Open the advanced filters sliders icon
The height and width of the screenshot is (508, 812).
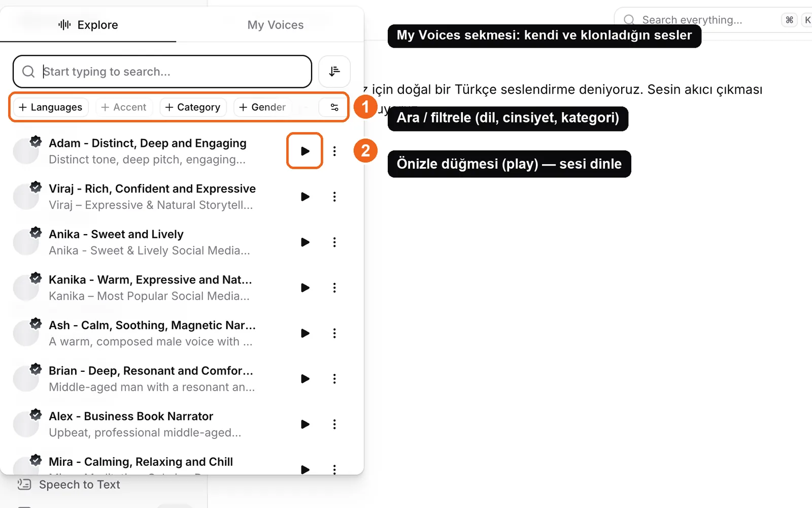(334, 107)
